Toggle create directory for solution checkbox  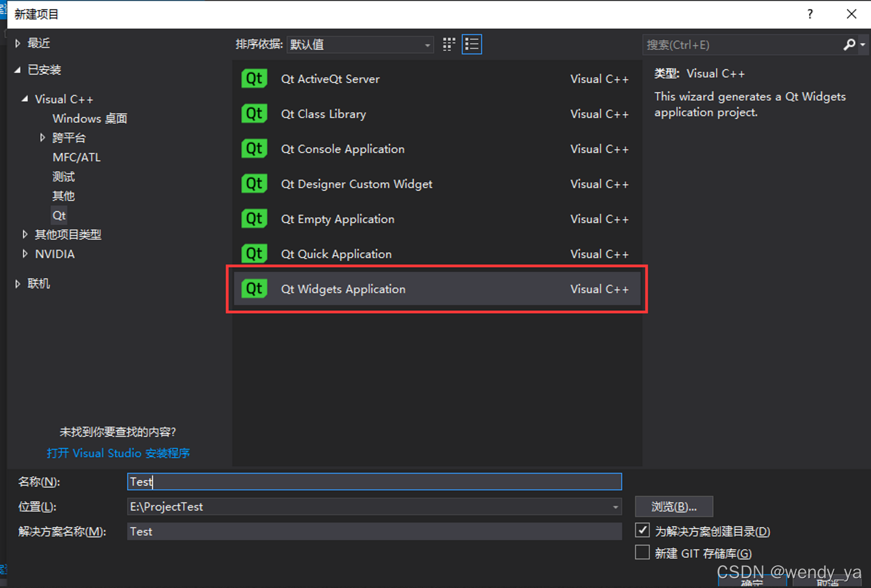[643, 530]
